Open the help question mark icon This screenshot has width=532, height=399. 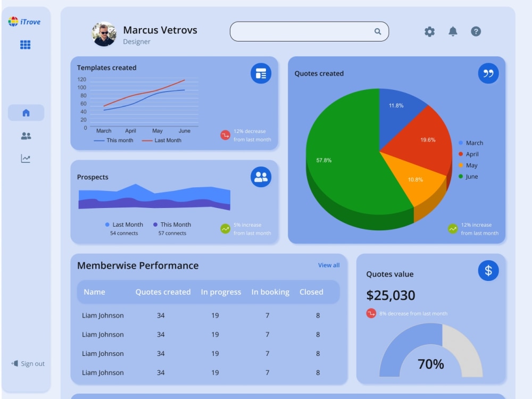[x=476, y=31]
